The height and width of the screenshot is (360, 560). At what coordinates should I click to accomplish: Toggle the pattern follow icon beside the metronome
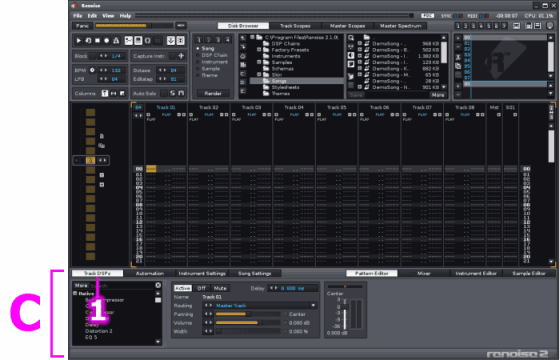click(129, 41)
